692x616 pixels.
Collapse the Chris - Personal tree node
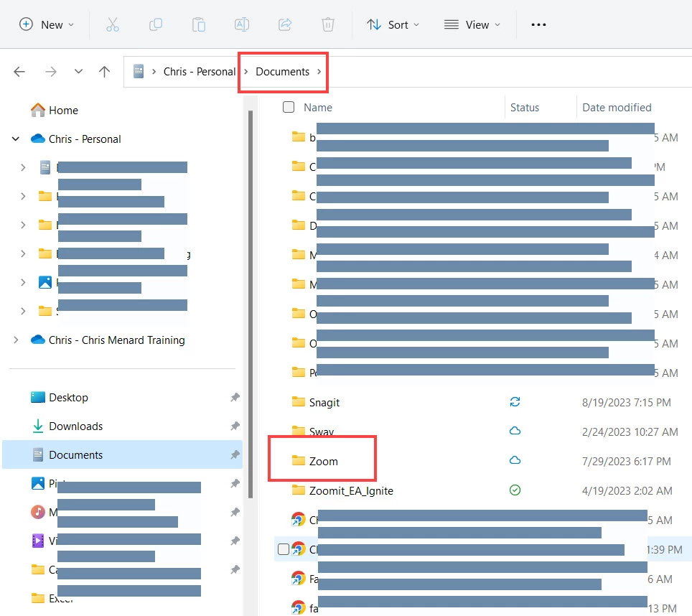pyautogui.click(x=16, y=139)
